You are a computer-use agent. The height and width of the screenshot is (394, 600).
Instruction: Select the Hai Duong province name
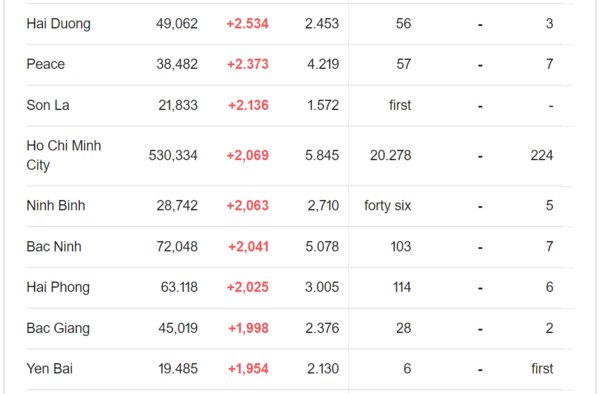point(59,24)
